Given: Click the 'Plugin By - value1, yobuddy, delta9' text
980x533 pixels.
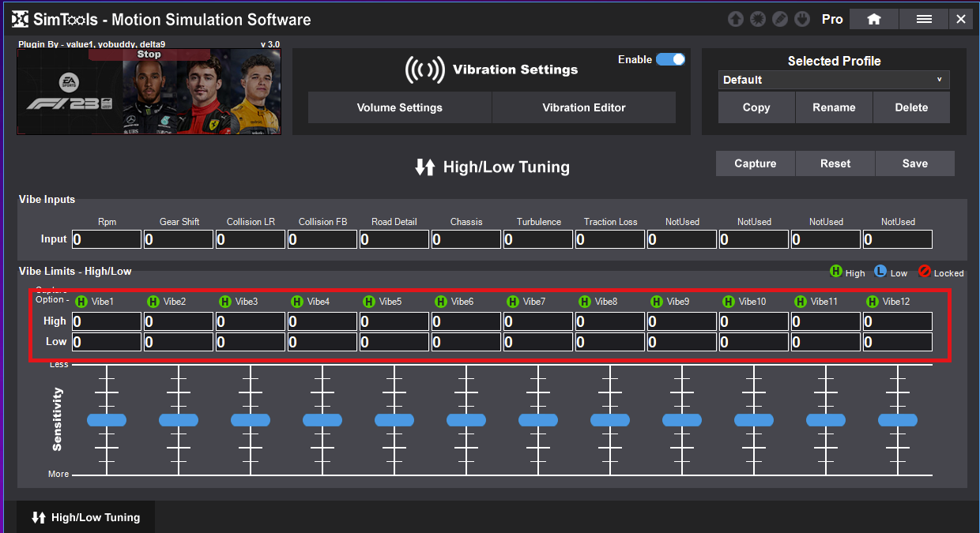Looking at the screenshot, I should (x=92, y=44).
